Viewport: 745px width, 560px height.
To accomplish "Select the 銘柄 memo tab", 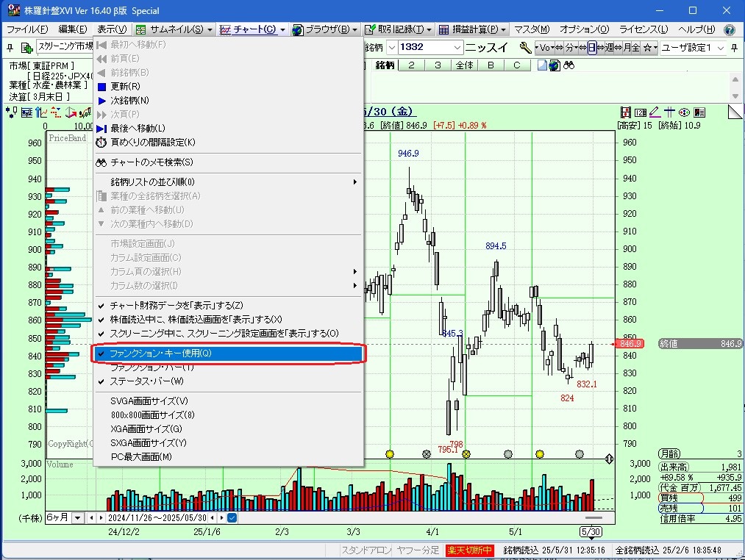I will (385, 65).
